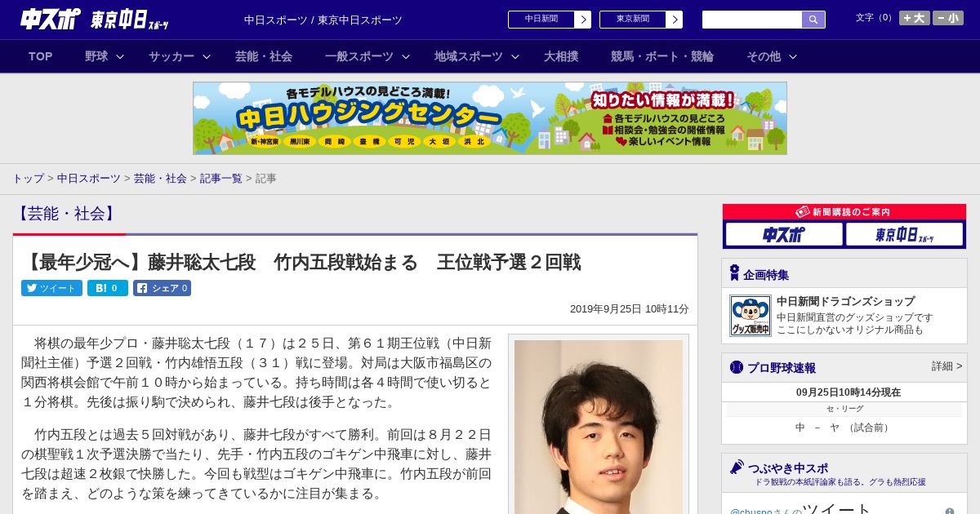Click 【芸能・社会】 section heading

(67, 214)
